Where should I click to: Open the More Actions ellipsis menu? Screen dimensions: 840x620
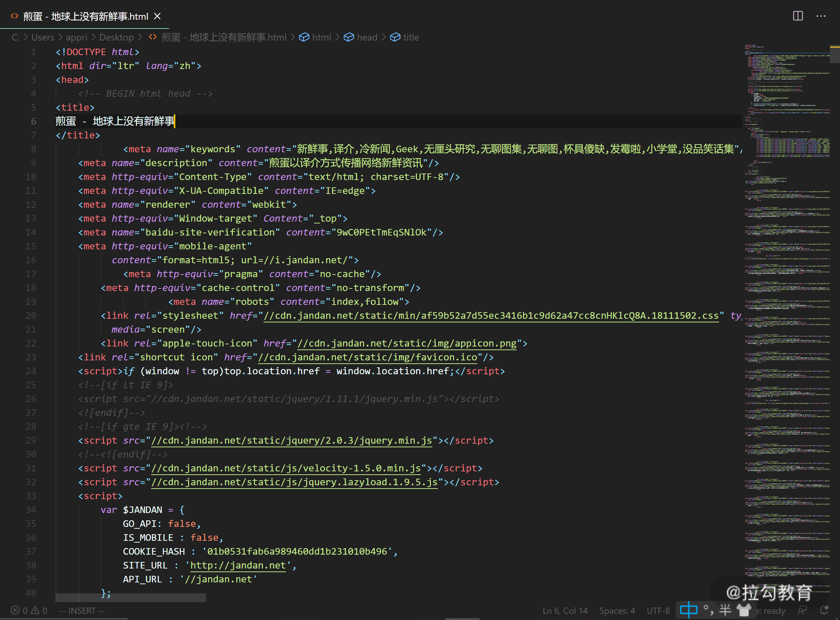pyautogui.click(x=821, y=16)
